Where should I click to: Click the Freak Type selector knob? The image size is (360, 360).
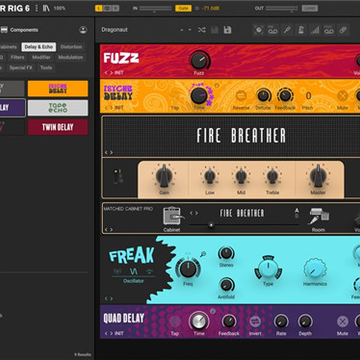click(x=268, y=268)
